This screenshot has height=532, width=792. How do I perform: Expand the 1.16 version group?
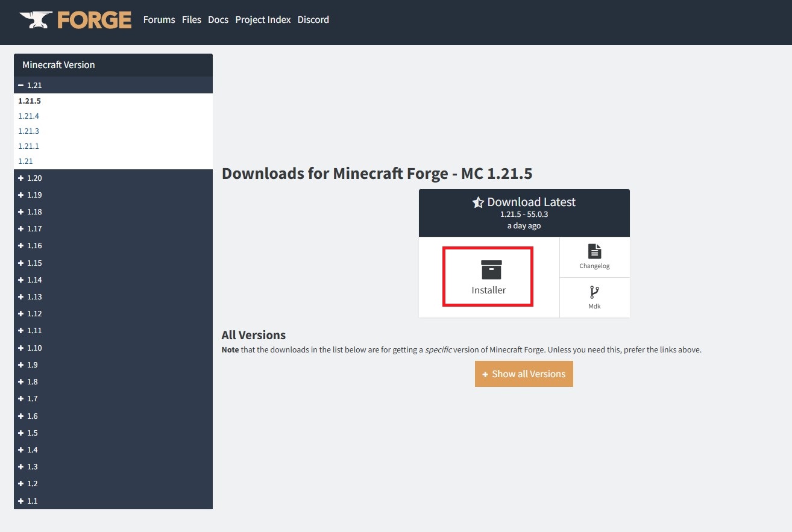[x=113, y=245]
